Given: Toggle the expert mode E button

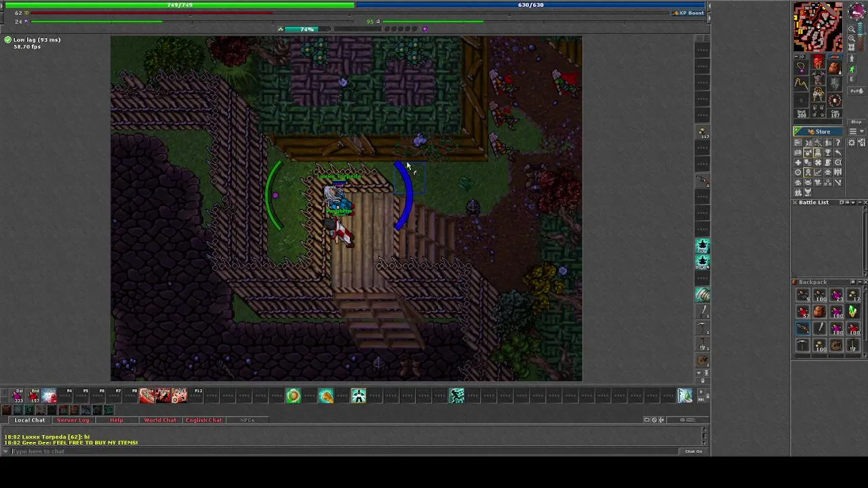Looking at the screenshot, I should (852, 79).
